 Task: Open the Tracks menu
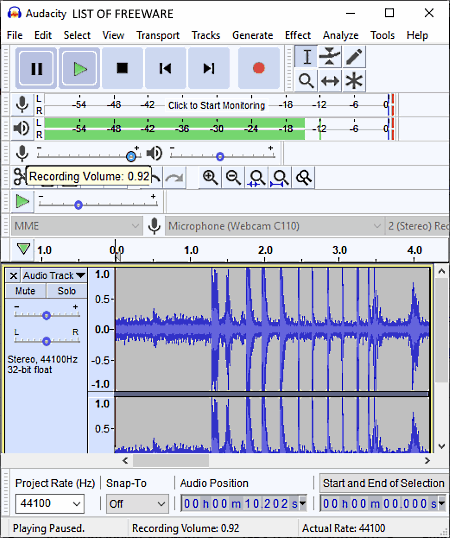206,35
